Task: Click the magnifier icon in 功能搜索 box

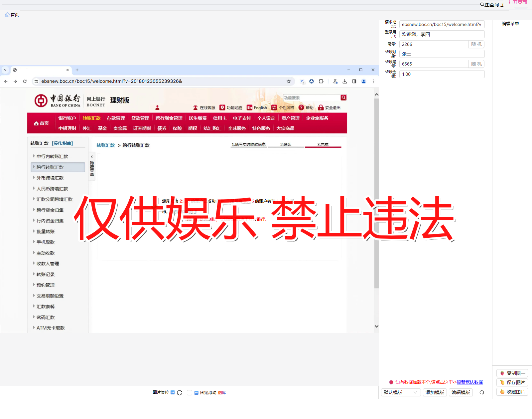Action: tap(343, 97)
